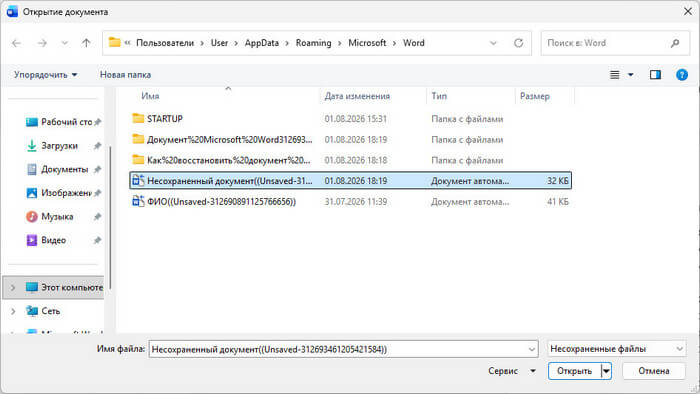The width and height of the screenshot is (700, 394).
Task: Sort by Дата изменения column
Action: 357,96
